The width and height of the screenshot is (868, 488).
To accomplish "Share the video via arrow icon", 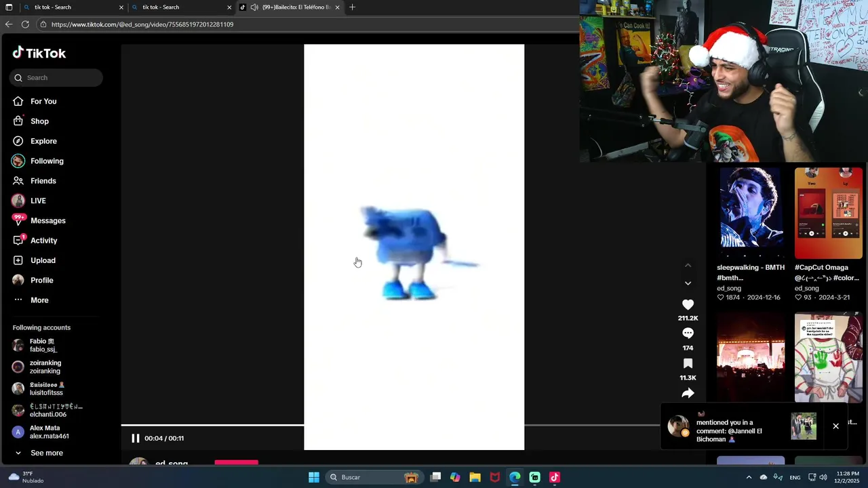I will [688, 393].
